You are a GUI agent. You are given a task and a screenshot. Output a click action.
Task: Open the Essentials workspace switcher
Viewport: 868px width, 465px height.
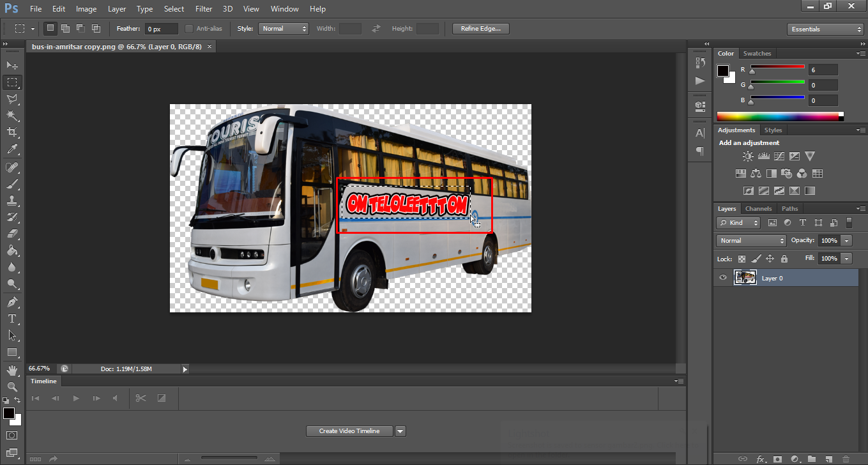point(825,28)
